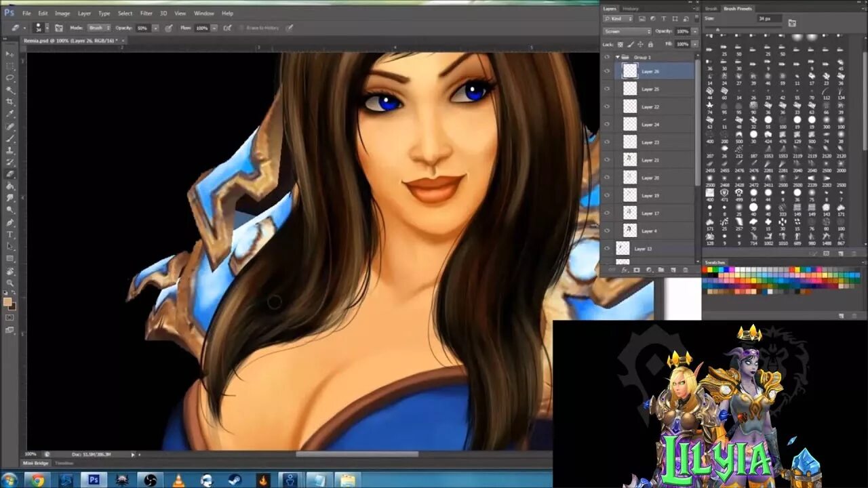Viewport: 868px width, 488px height.
Task: Select the Eraser tool in toolbox
Action: (9, 174)
